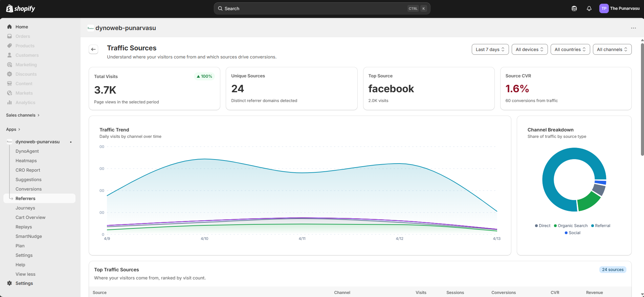Screen dimensions: 644x297
Task: Open the All countries filter dropdown
Action: 570,49
